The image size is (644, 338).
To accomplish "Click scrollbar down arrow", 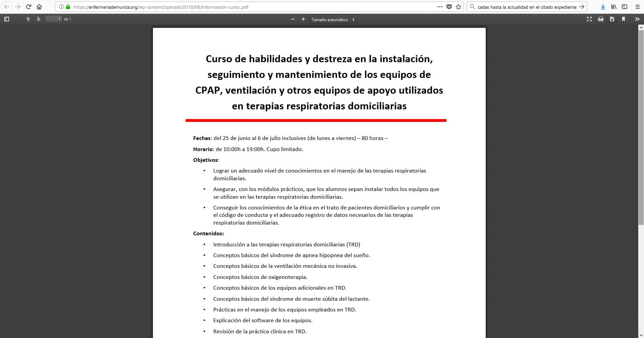I will (x=641, y=335).
